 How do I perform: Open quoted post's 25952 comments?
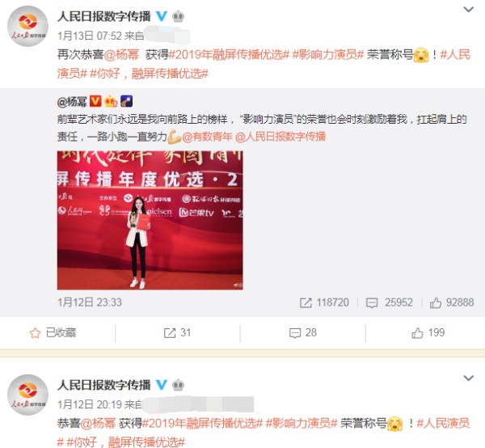[x=389, y=302]
